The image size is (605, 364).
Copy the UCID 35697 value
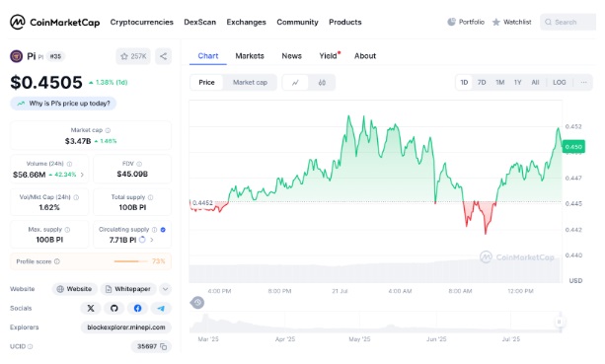164,346
